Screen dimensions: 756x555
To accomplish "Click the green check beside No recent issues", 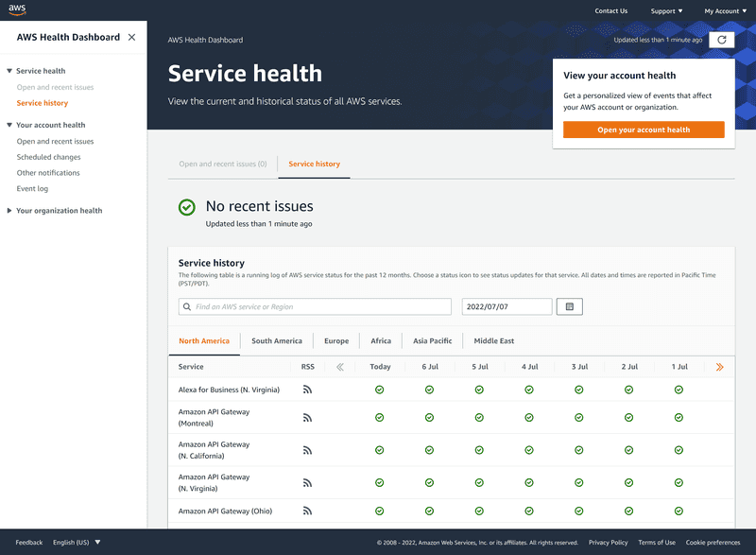I will (186, 207).
